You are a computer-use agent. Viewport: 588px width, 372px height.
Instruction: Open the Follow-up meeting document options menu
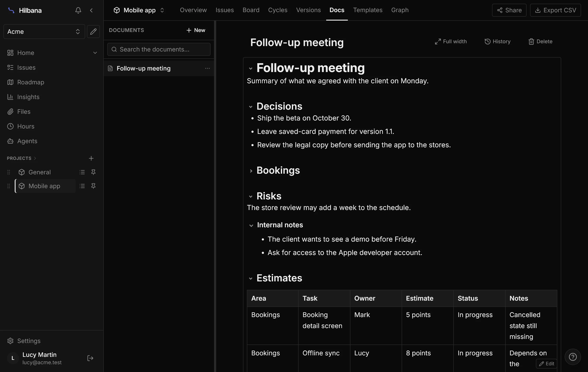(x=207, y=68)
